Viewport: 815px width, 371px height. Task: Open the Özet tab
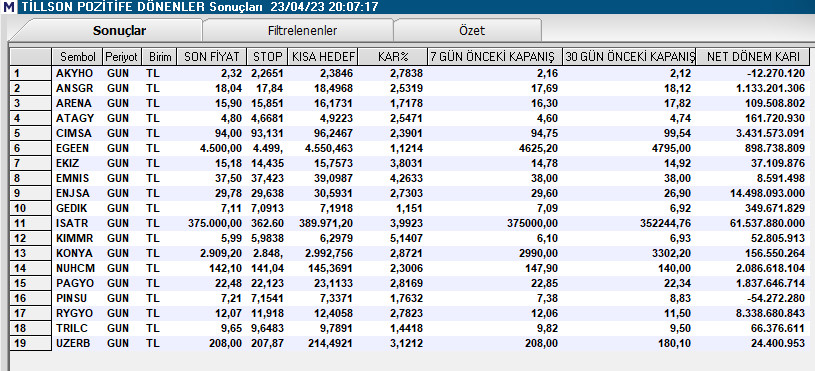471,31
